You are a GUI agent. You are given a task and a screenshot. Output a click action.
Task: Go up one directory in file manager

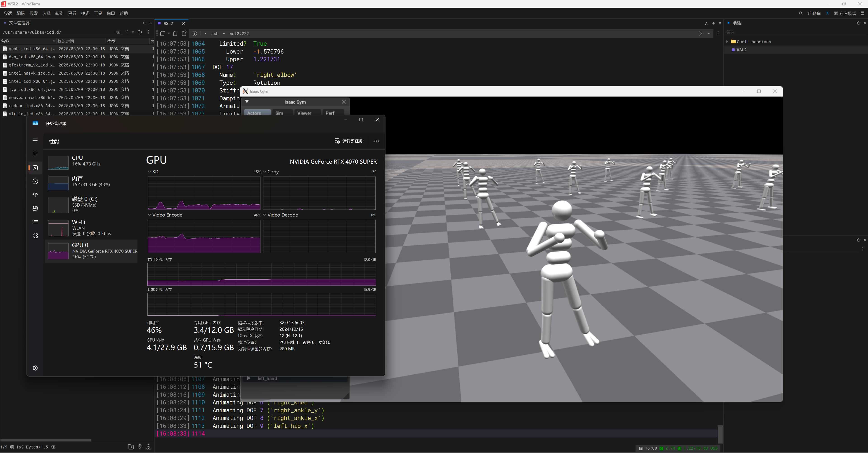(127, 32)
